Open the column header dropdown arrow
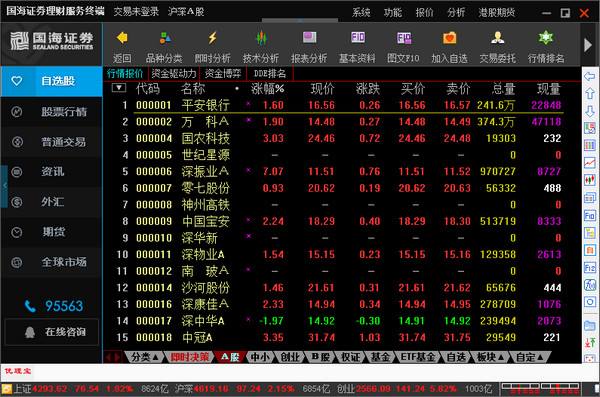 click(119, 88)
